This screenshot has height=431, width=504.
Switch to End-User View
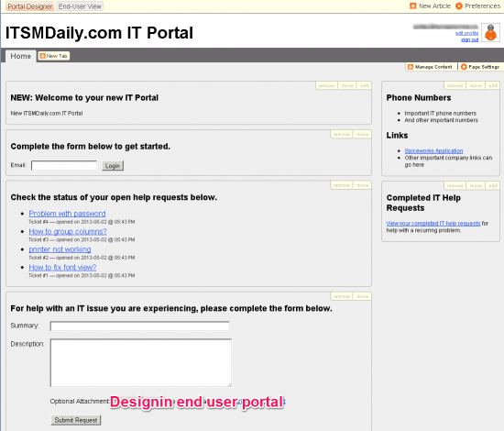tap(80, 6)
